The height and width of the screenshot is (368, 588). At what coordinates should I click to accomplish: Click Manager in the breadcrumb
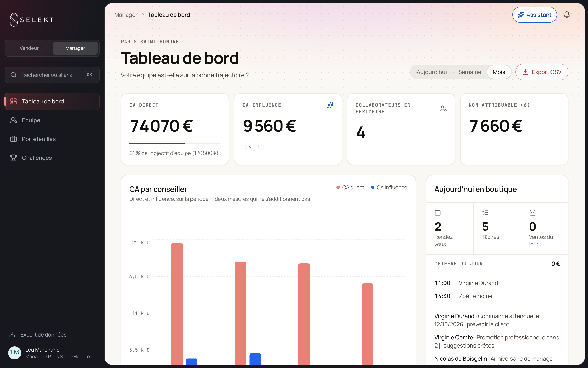pyautogui.click(x=126, y=15)
